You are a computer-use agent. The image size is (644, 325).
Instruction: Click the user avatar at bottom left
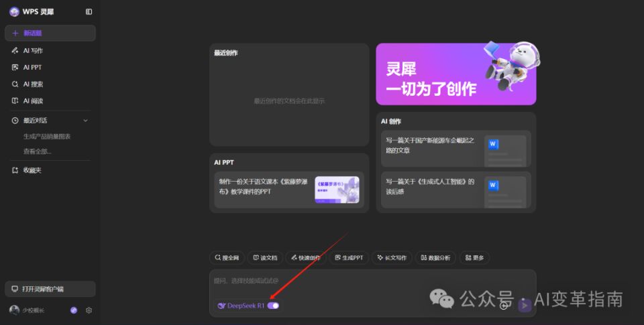[x=14, y=310]
